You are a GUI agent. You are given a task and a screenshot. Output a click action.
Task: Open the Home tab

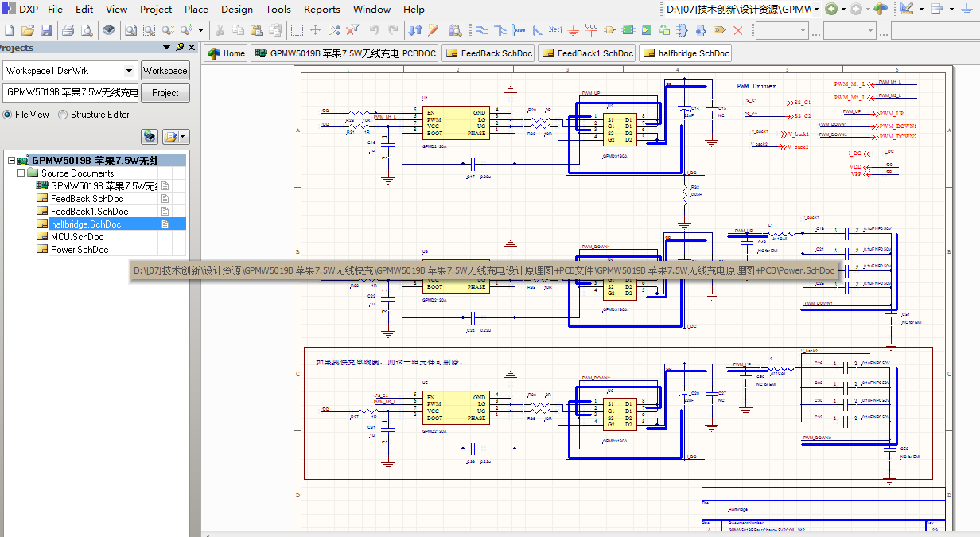point(226,53)
